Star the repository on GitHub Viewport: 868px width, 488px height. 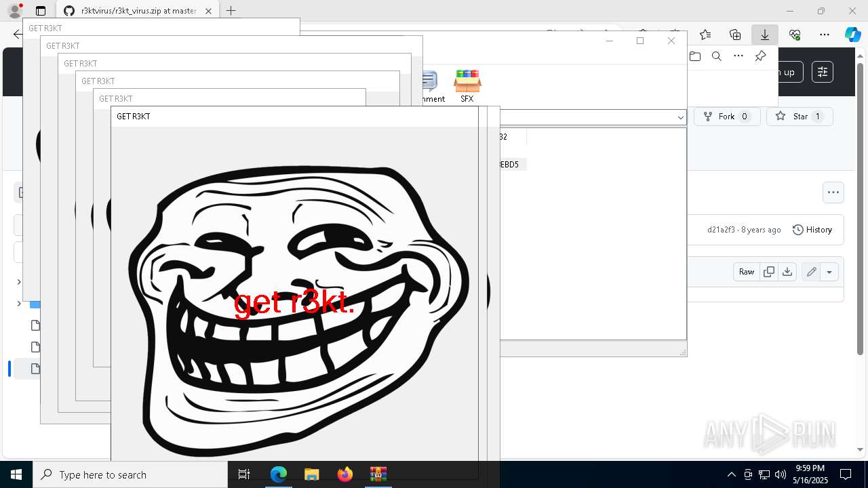click(800, 117)
